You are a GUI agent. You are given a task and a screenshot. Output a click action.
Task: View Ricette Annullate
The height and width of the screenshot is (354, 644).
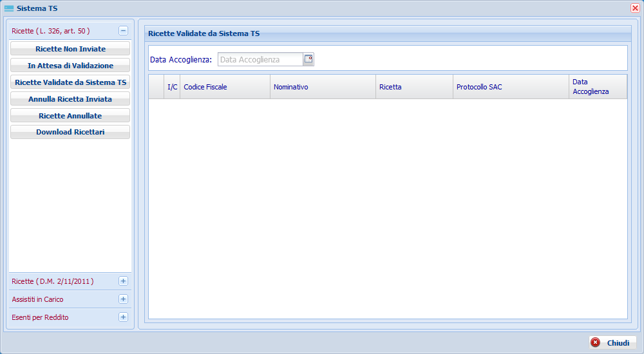click(70, 116)
